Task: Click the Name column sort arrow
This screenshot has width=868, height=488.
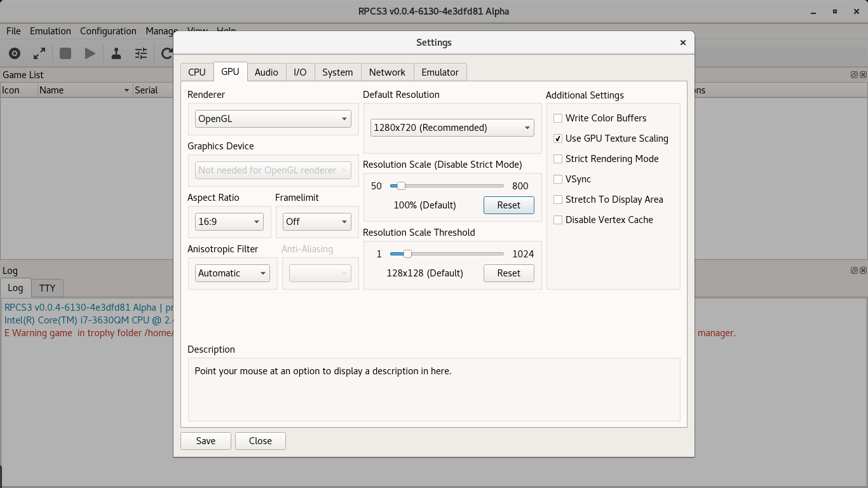Action: 126,90
